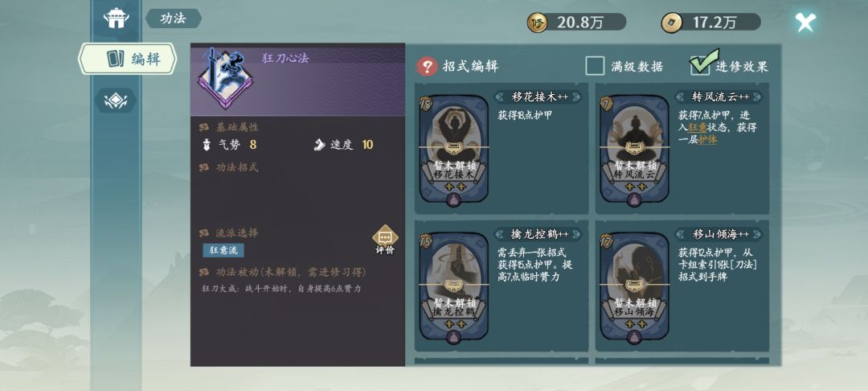Click the 狂刀心法 skill book icon
The image size is (868, 391).
tap(225, 77)
